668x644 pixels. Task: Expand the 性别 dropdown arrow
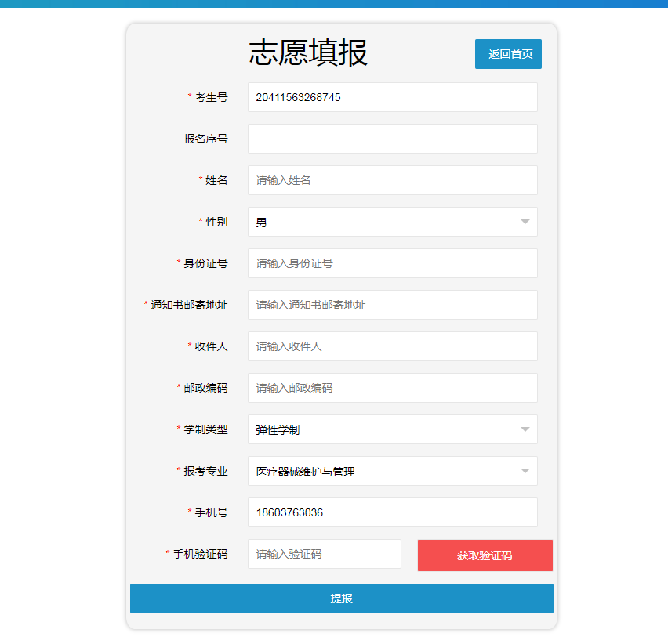coord(525,222)
